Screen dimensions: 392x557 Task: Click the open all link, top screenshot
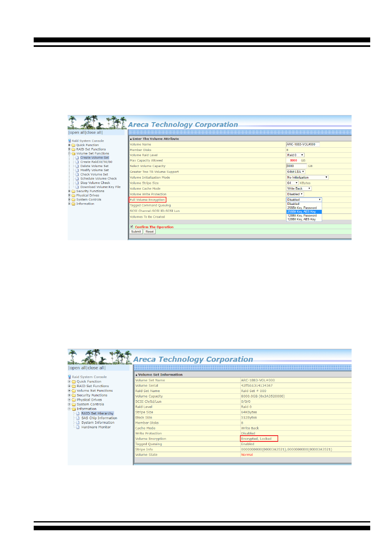tap(77, 132)
